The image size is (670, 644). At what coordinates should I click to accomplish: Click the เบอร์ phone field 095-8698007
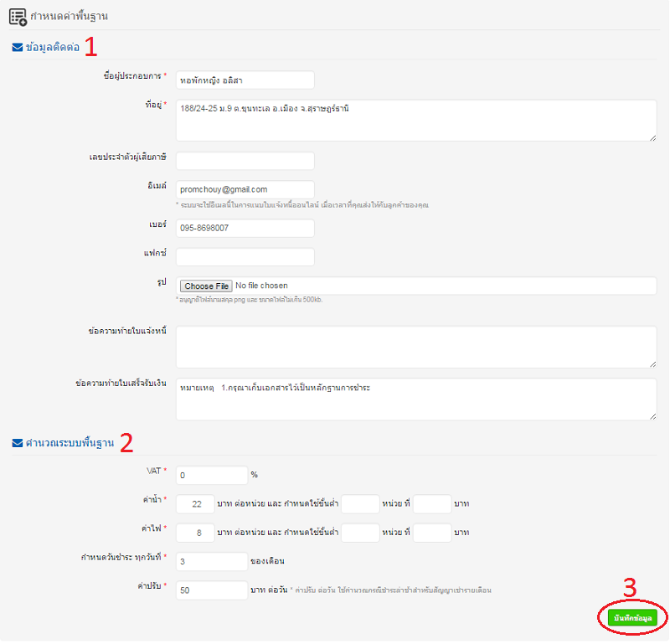245,228
